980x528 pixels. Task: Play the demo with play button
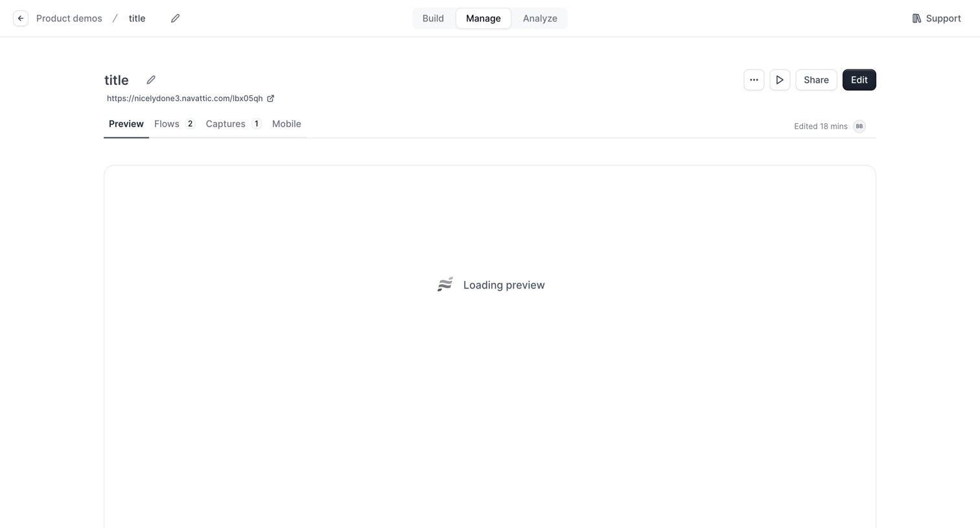(780, 80)
